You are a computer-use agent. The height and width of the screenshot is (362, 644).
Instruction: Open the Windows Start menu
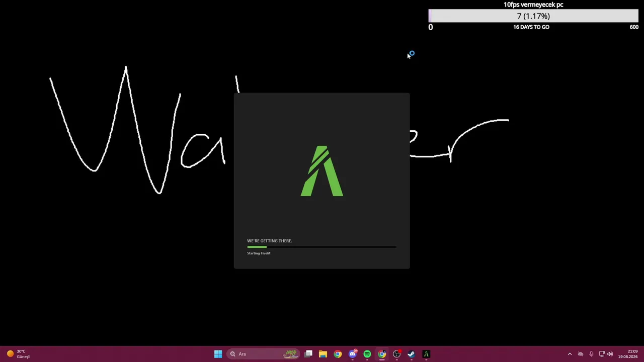tap(218, 354)
